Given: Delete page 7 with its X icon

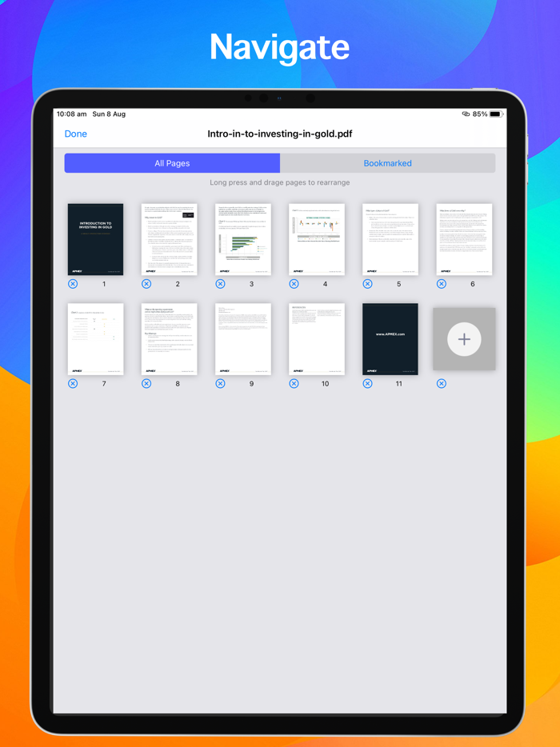Looking at the screenshot, I should pos(73,384).
